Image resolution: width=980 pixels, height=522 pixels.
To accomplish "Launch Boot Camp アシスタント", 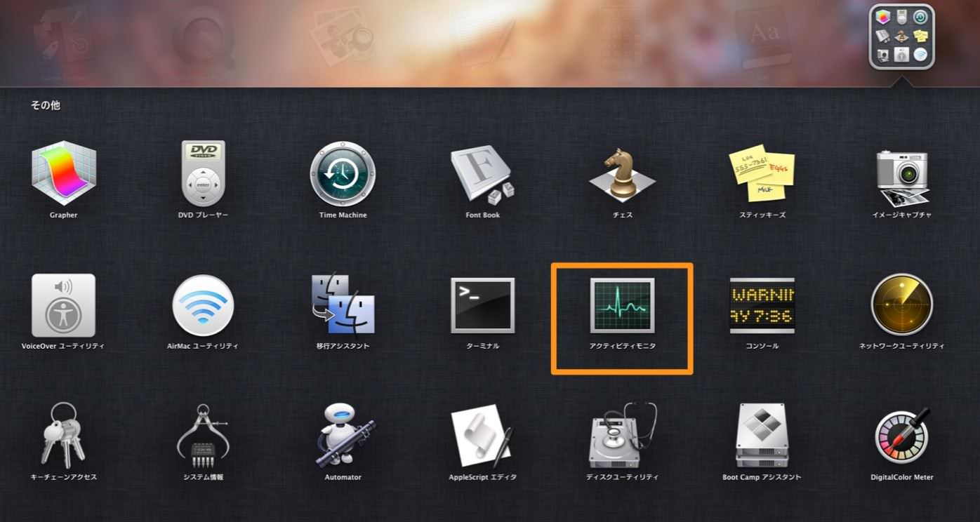I will [x=762, y=435].
